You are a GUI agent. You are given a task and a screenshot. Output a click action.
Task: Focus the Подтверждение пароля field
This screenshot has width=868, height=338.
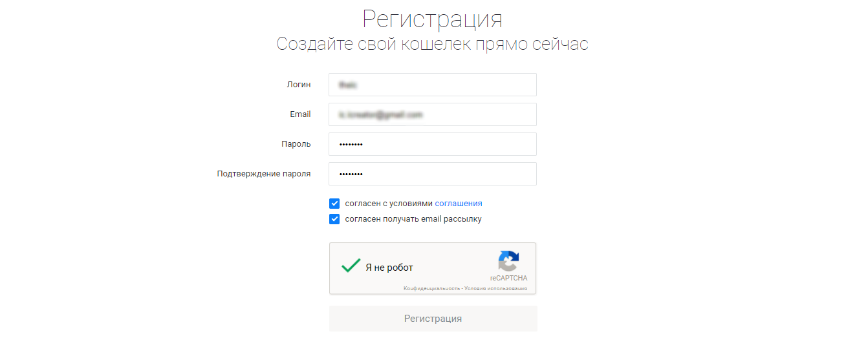pos(433,174)
